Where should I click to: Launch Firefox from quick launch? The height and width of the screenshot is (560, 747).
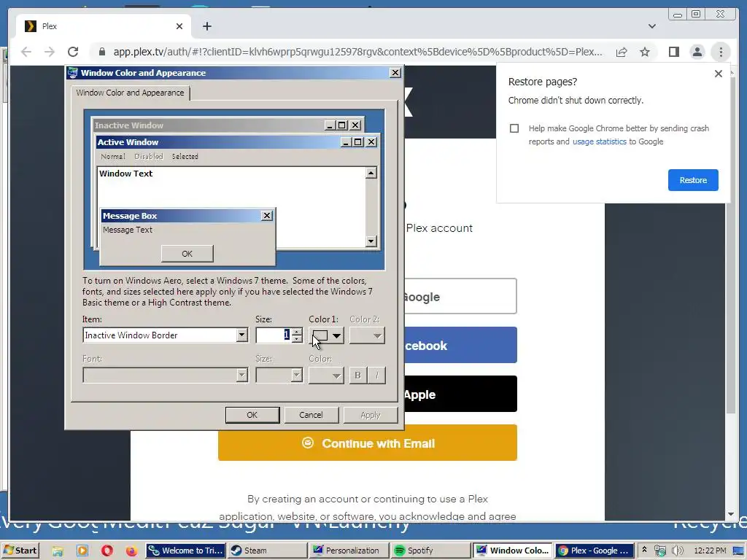(131, 551)
